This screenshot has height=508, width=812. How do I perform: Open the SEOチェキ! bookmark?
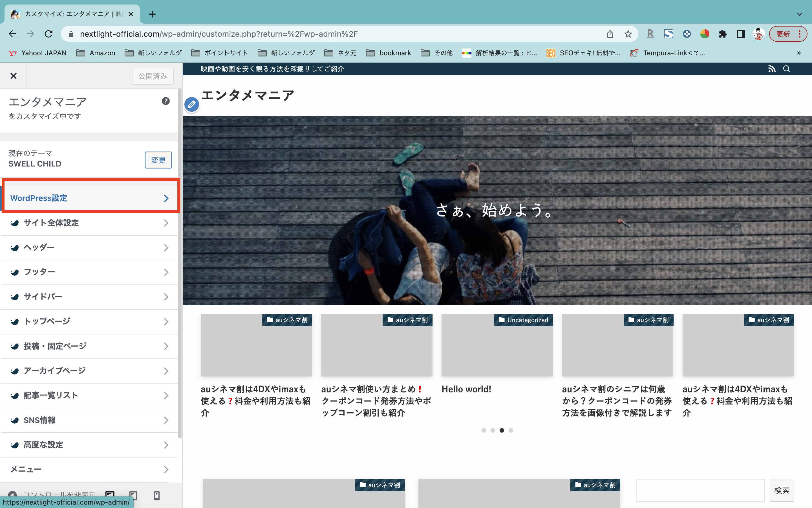583,53
